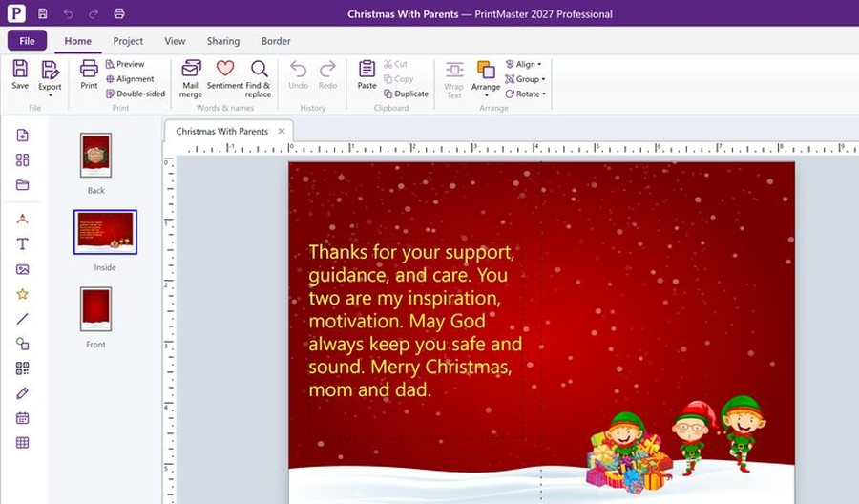Open the File menu
Viewport: 859px width, 504px height.
click(27, 40)
